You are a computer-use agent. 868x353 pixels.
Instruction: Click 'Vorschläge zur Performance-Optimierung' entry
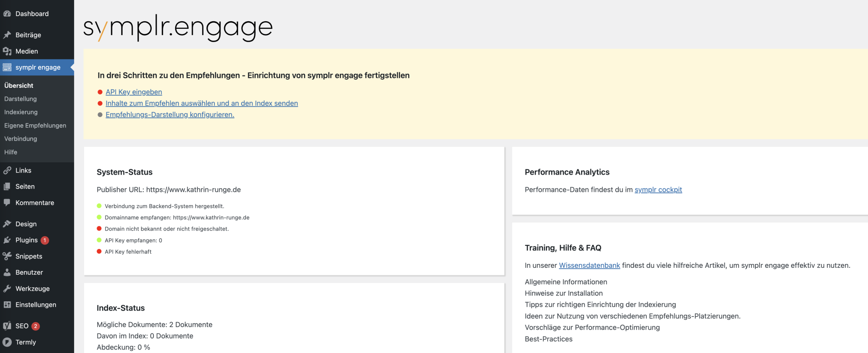click(592, 328)
